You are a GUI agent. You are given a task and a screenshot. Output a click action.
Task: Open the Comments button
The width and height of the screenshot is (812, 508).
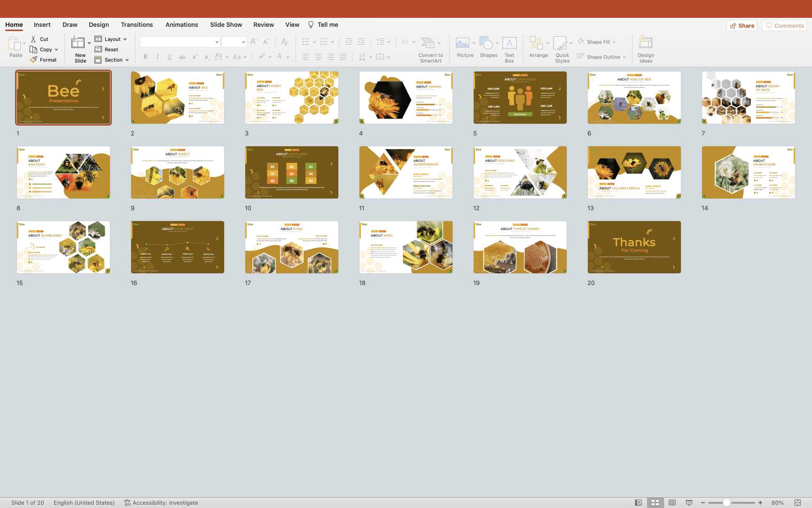pyautogui.click(x=784, y=25)
